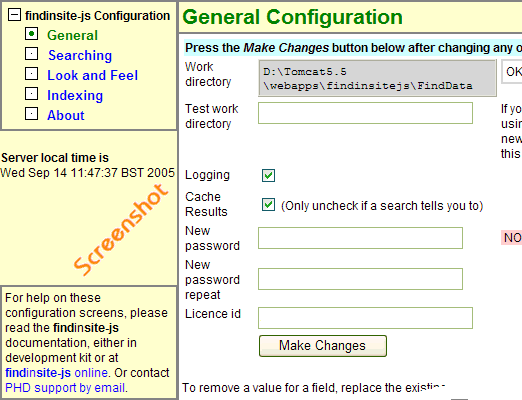Screen dimensions: 522x400
Task: Click the Licence id input box
Action: coord(365,318)
